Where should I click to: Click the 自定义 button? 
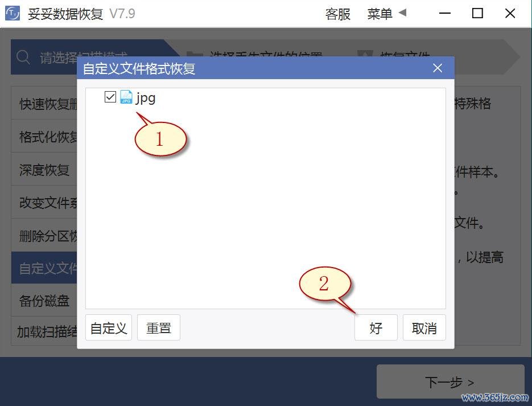(109, 327)
